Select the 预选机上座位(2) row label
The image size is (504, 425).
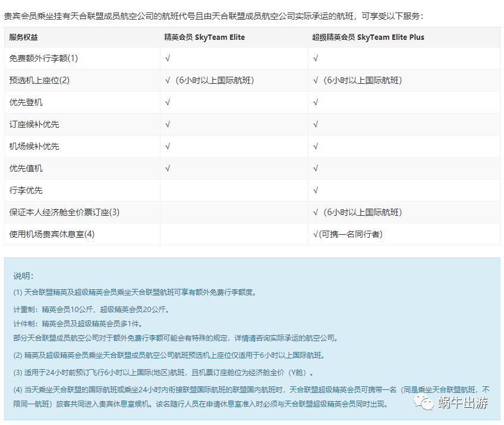click(x=39, y=80)
